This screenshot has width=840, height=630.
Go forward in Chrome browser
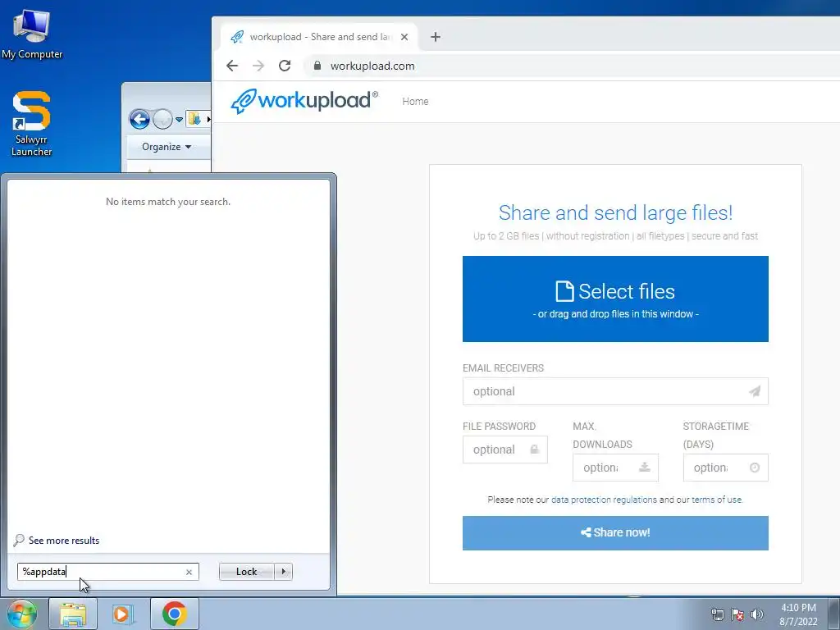[258, 66]
